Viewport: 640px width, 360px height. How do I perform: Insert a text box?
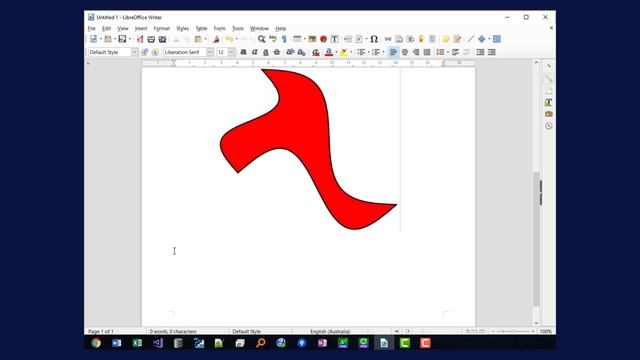point(335,39)
